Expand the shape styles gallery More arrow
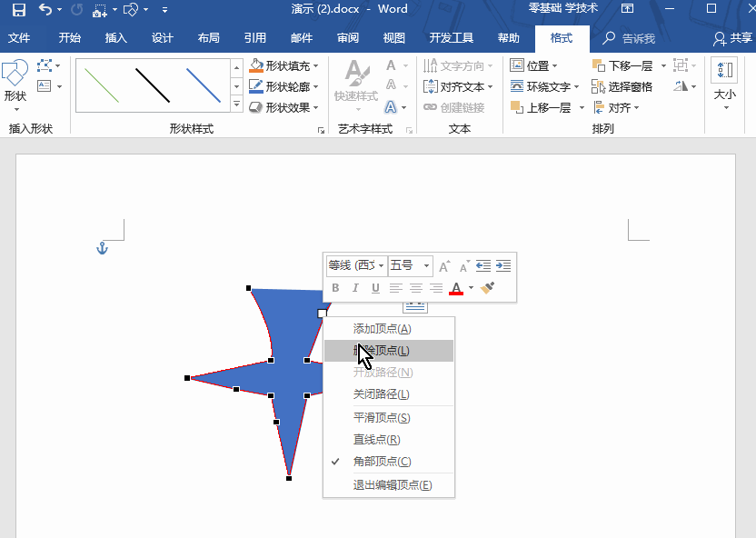 click(237, 104)
